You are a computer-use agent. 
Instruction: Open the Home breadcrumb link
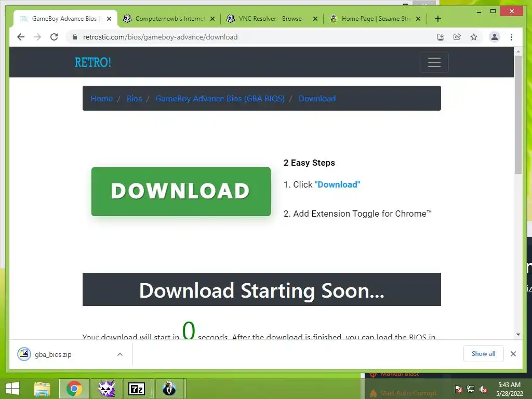(101, 98)
